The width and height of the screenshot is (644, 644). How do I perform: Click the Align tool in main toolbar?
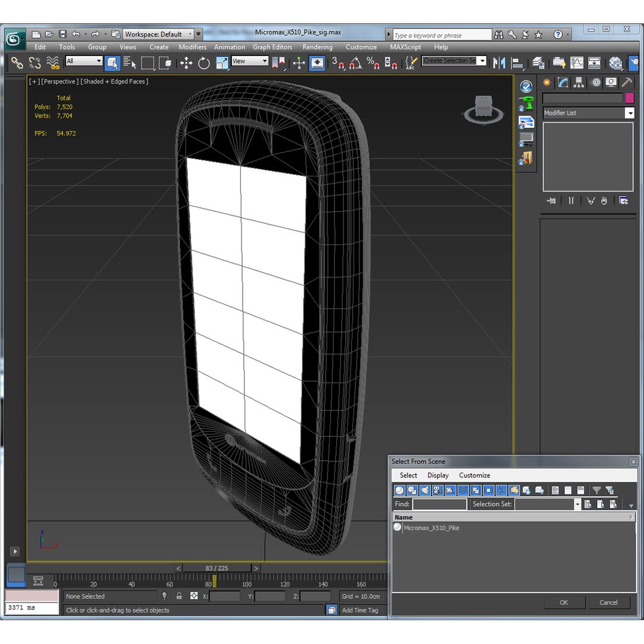[517, 63]
